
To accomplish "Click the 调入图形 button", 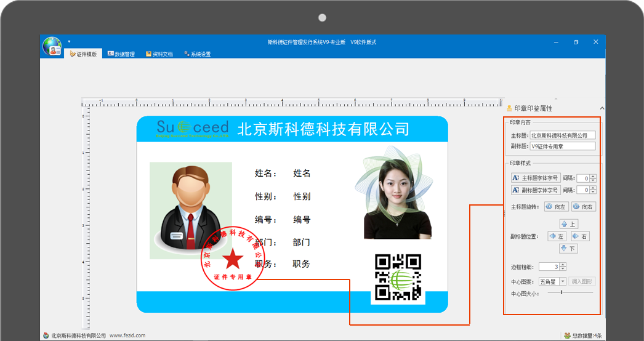I will click(582, 282).
